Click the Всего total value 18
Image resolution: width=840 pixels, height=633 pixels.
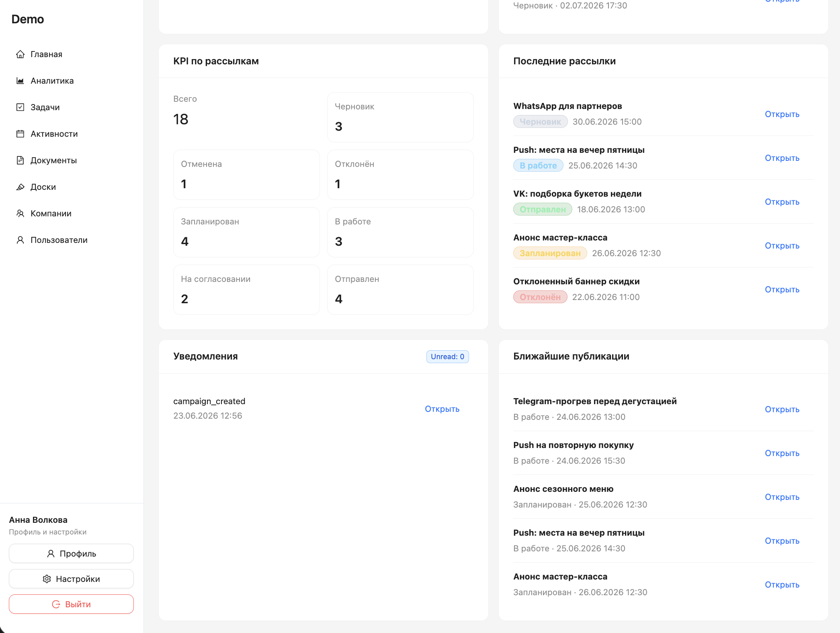[x=181, y=119]
